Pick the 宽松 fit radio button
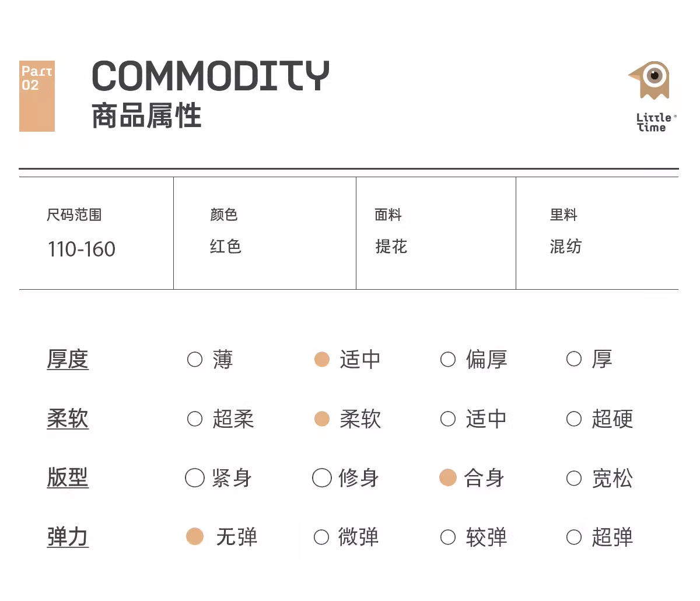 [x=574, y=479]
